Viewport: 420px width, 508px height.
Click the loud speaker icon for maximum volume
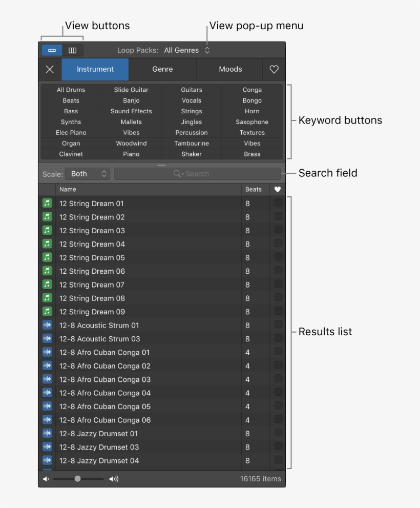pyautogui.click(x=113, y=478)
